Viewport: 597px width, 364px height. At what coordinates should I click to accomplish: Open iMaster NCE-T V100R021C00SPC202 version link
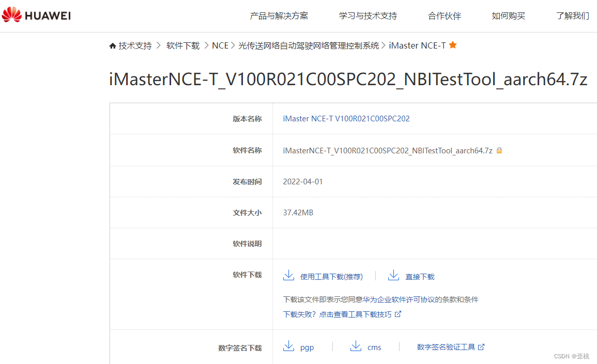click(346, 119)
